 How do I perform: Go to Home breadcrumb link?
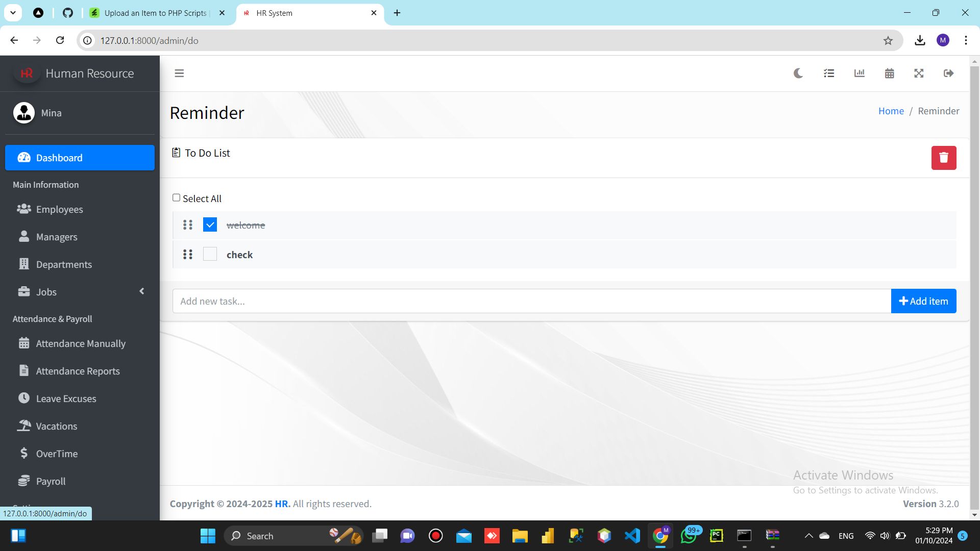tap(891, 111)
